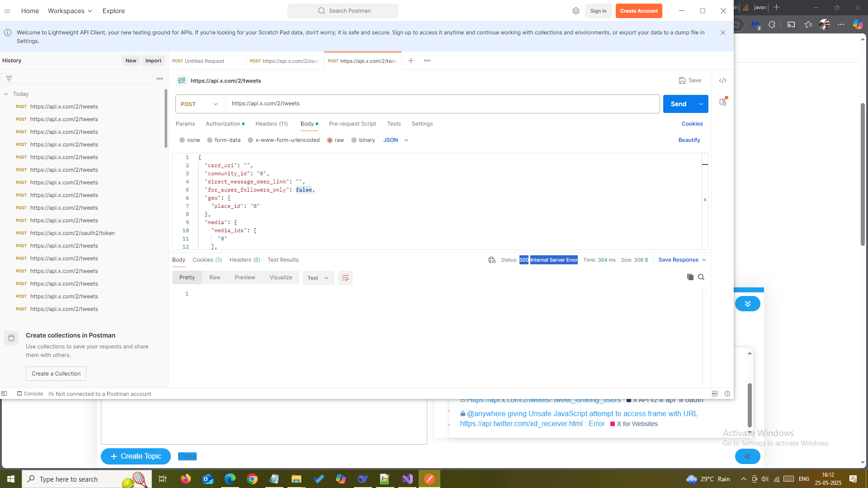Click Create a Collection button
The width and height of the screenshot is (868, 488).
pos(56,374)
